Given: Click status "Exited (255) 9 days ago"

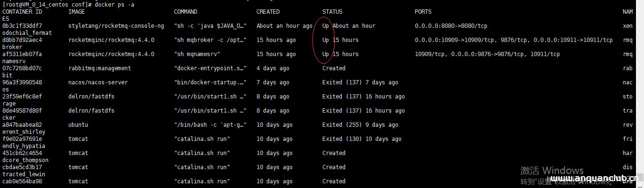Looking at the screenshot, I should click(360, 125).
